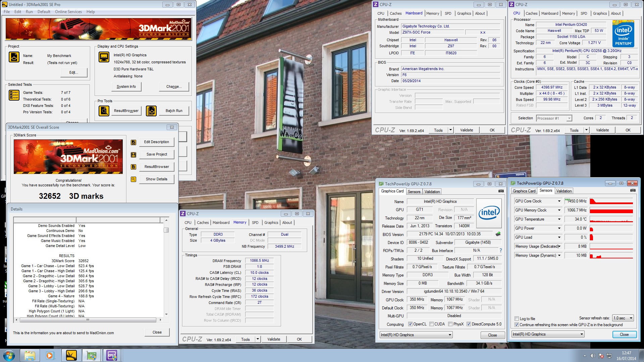Image resolution: width=644 pixels, height=362 pixels.
Task: Click Change... display settings button
Action: point(174,86)
